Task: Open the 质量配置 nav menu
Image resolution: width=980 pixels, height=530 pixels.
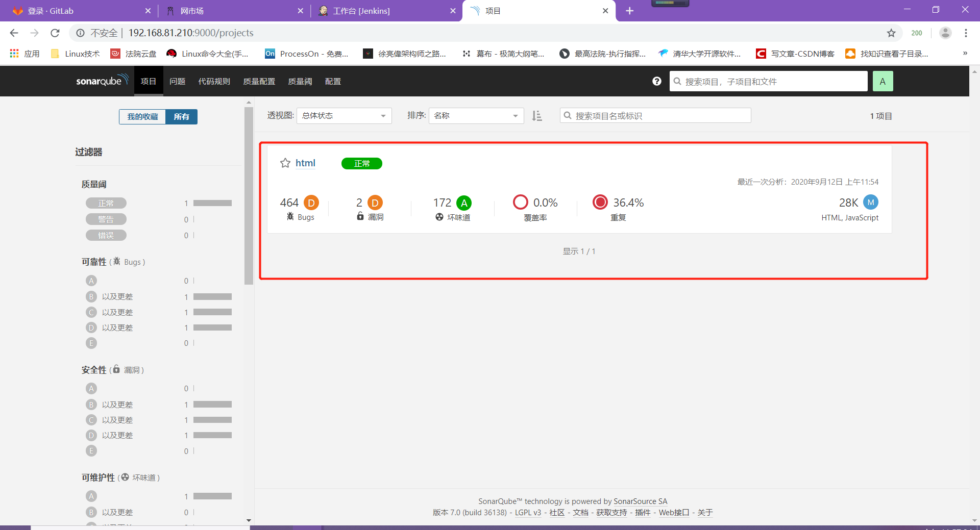Action: [x=259, y=81]
